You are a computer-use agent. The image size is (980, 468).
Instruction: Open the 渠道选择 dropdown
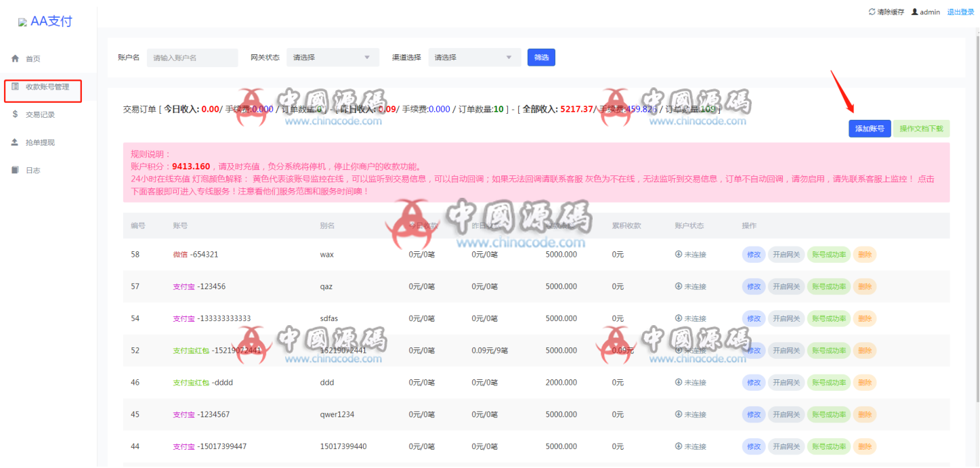click(x=474, y=57)
